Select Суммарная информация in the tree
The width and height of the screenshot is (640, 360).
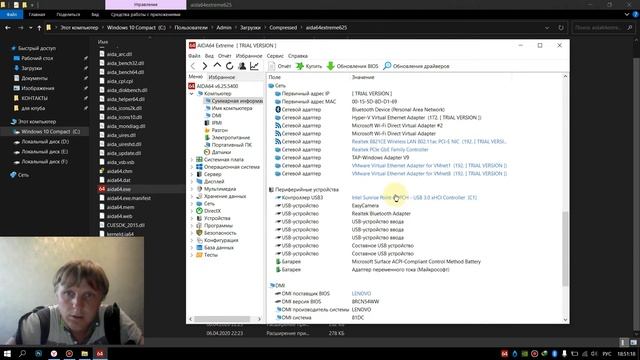tap(233, 101)
